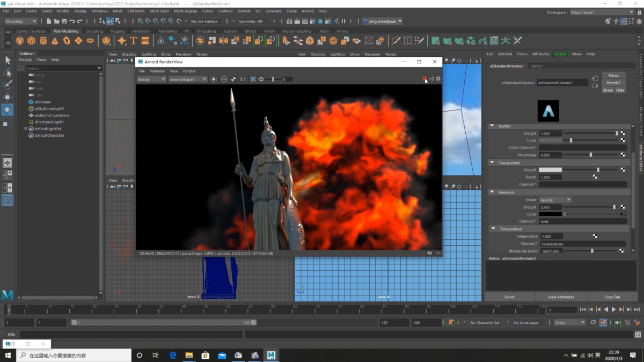Create a polygon cube from the shelf
This screenshot has width=644, height=362.
(32, 41)
